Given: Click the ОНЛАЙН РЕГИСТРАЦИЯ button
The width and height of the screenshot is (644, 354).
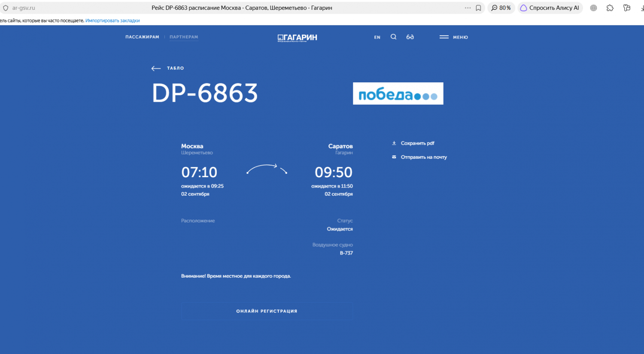Looking at the screenshot, I should 267,311.
